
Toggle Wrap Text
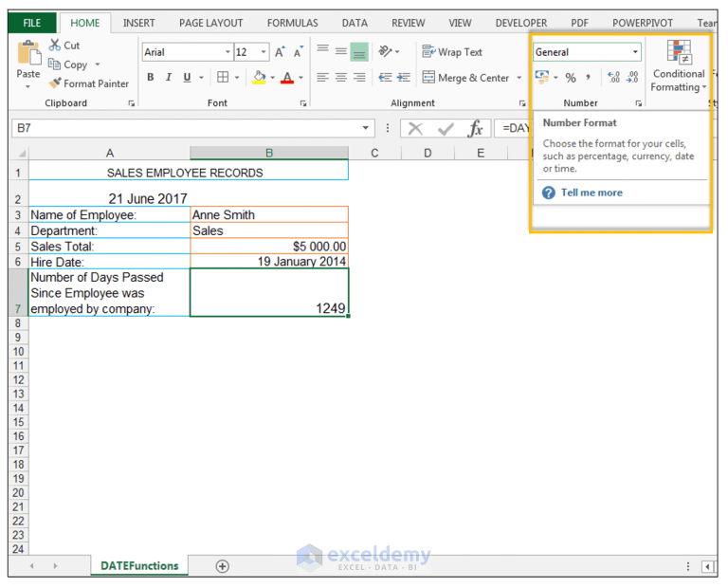coord(452,52)
